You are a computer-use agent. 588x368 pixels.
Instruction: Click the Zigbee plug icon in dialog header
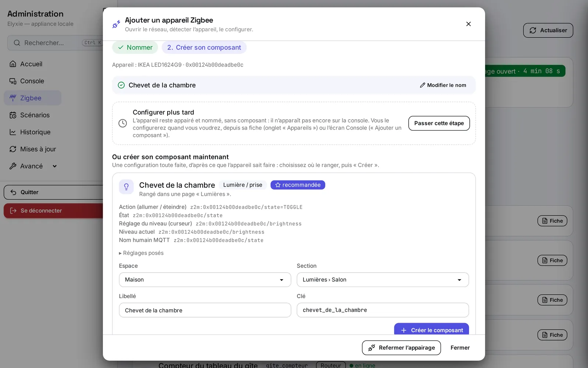click(x=116, y=24)
